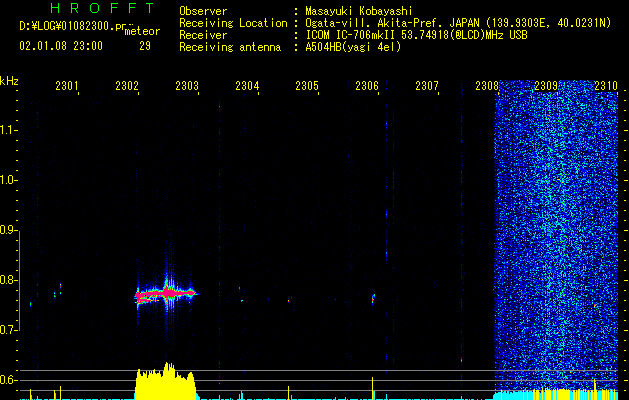Click the meteor count value 29
The width and height of the screenshot is (629, 400).
tap(145, 46)
